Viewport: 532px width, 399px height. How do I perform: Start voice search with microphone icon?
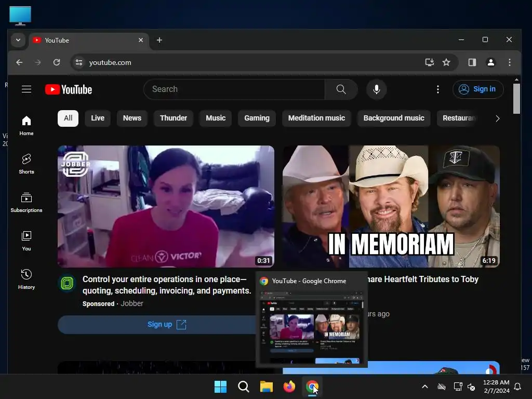click(x=376, y=89)
